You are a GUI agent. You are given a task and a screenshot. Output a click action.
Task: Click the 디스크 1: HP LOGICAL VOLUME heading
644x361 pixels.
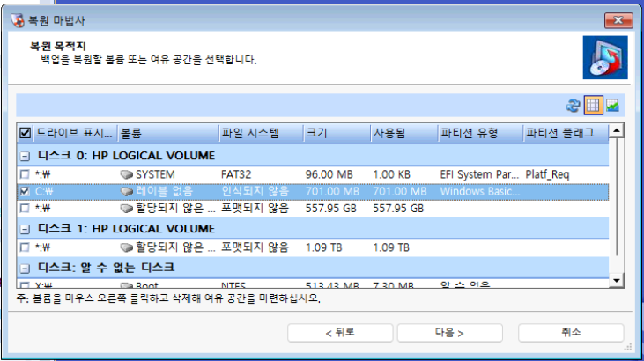coord(126,228)
